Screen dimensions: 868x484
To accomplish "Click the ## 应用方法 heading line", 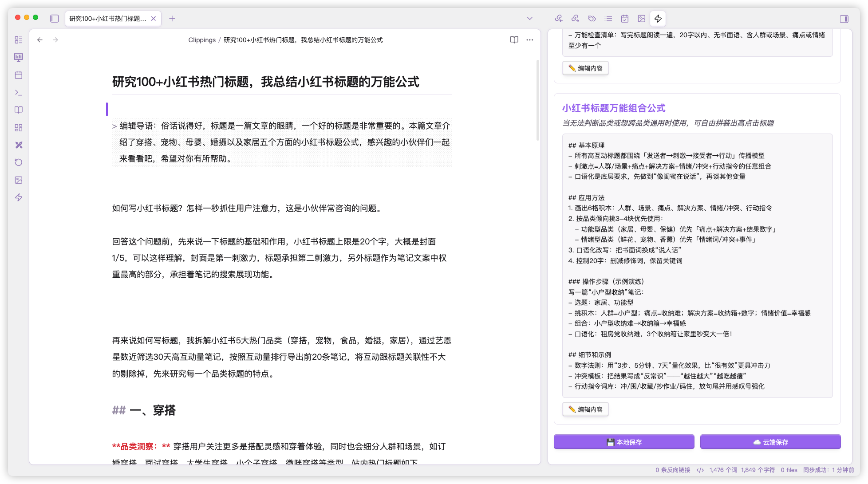I will [x=586, y=198].
